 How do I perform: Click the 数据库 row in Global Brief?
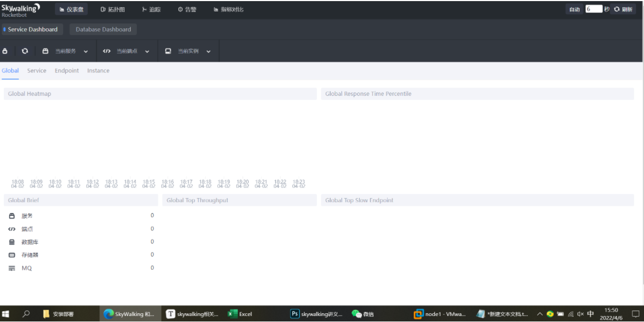click(x=81, y=241)
